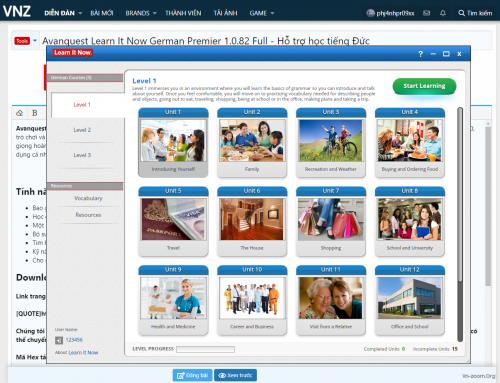Select the eraser icon in editor toolbar

tap(20, 113)
